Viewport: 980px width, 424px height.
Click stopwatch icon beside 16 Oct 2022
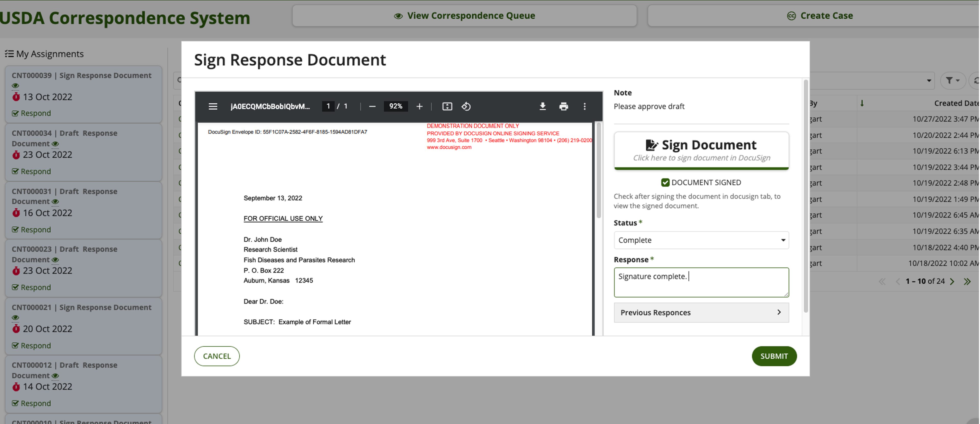pos(16,213)
